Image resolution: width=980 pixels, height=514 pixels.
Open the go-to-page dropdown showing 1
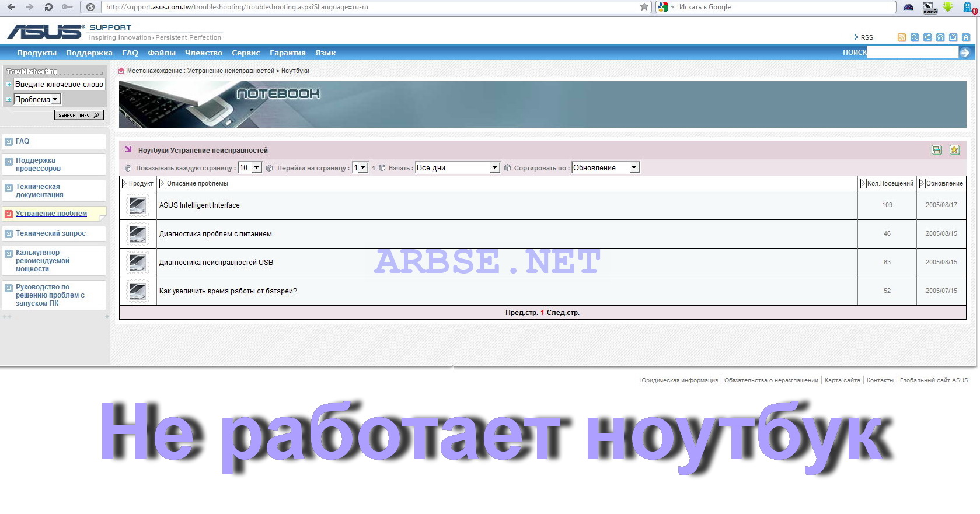point(360,168)
